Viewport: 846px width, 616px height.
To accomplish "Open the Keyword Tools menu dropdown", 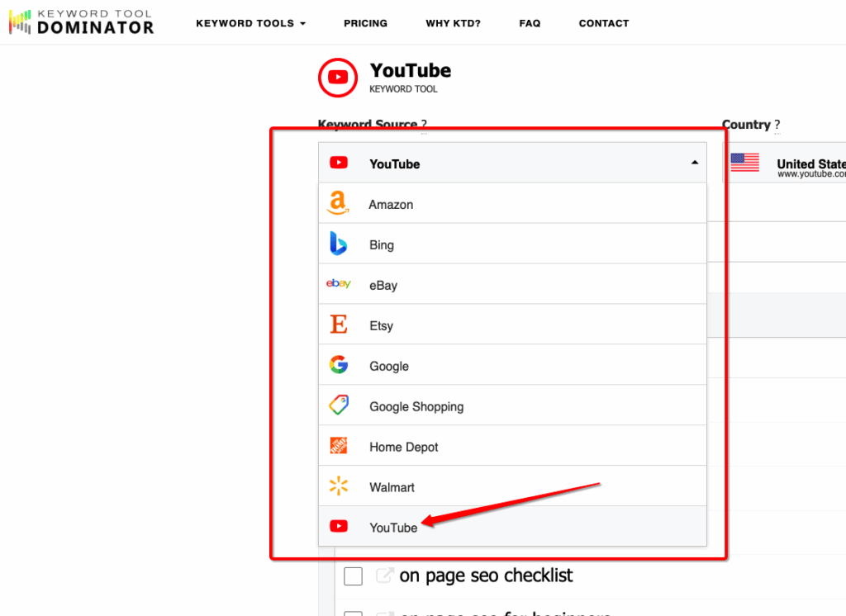I will pos(250,23).
